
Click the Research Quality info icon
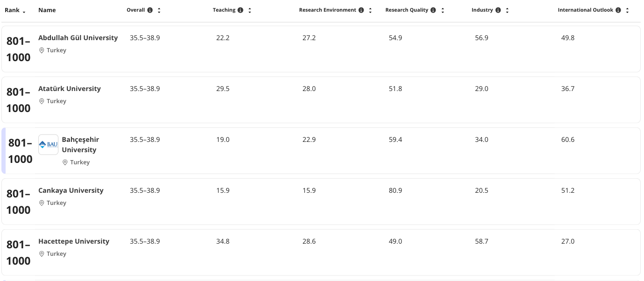(x=433, y=10)
